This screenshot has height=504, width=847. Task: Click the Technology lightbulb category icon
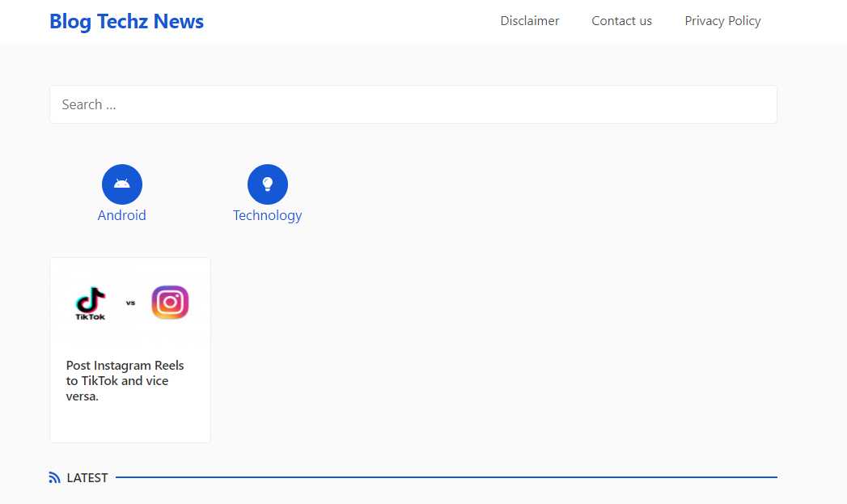pos(268,184)
